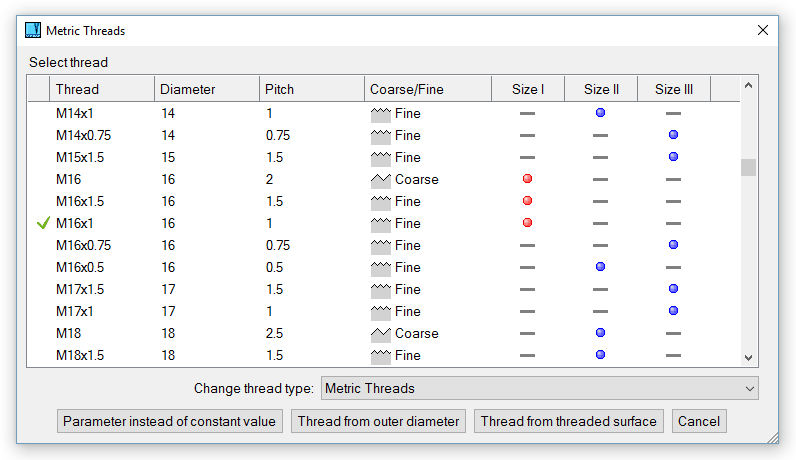
Task: Click Thread from outer diameter button
Action: pyautogui.click(x=379, y=421)
